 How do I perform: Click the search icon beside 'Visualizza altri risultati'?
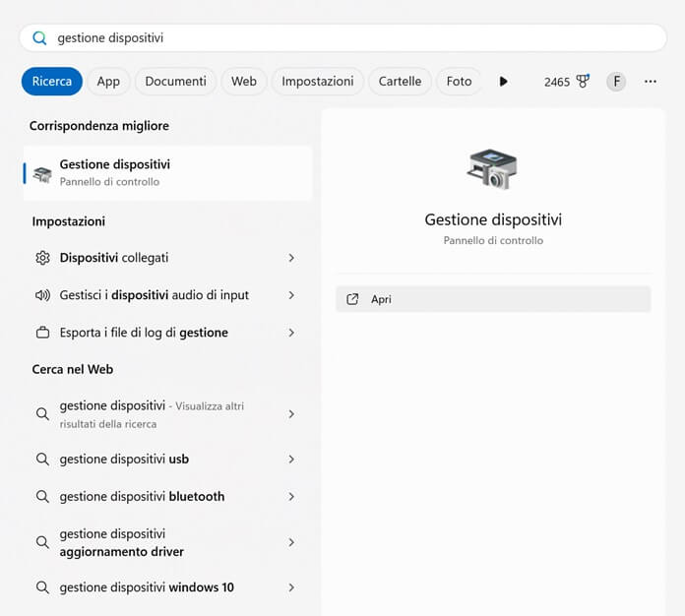[x=42, y=413]
